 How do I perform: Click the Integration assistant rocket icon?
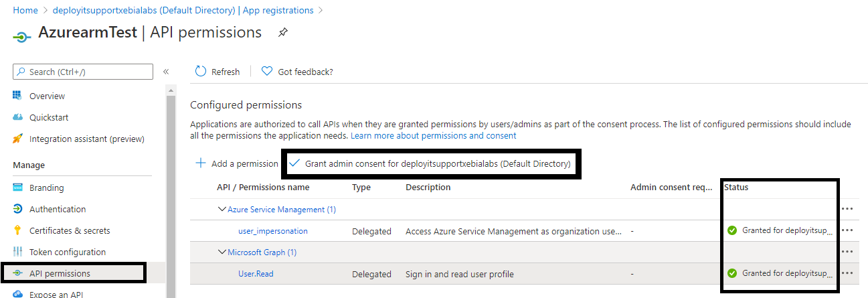pyautogui.click(x=18, y=139)
